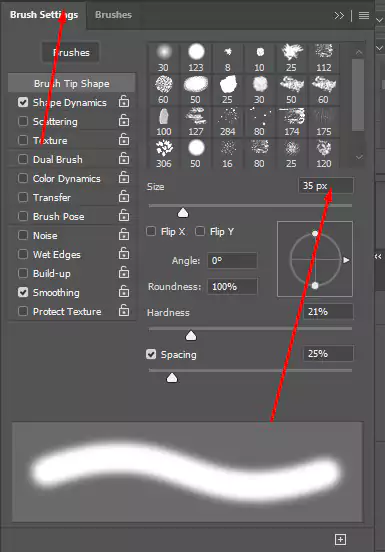Expand dock with side double-arrow icon

(378, 257)
